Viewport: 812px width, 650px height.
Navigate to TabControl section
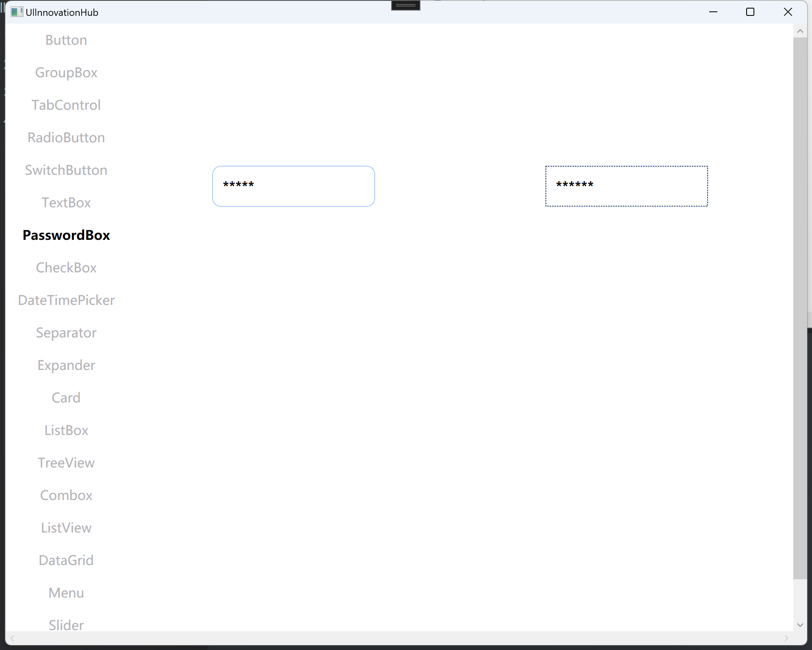click(x=66, y=105)
